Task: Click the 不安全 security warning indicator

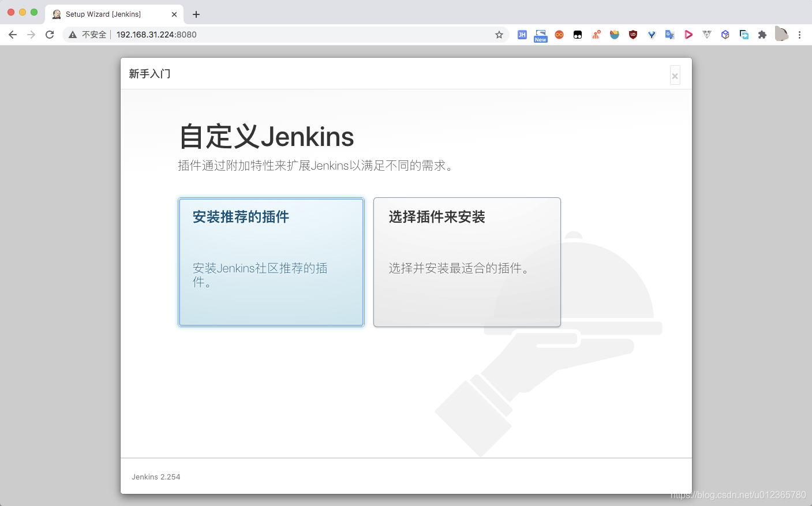Action: click(x=88, y=35)
